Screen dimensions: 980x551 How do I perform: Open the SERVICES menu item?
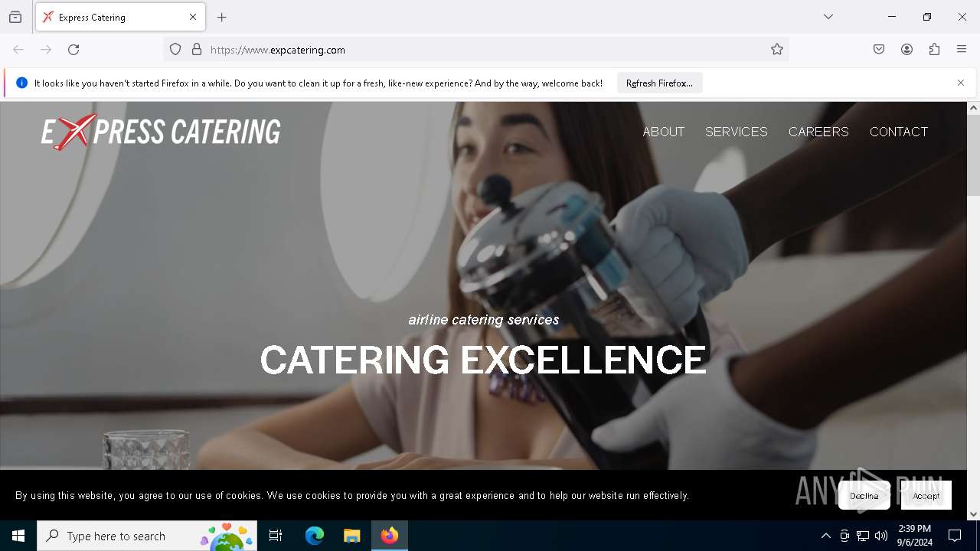[737, 132]
